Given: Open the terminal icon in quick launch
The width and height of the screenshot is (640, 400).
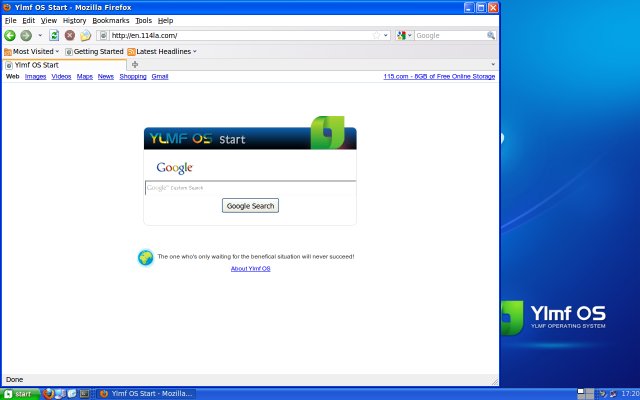Looking at the screenshot, I should pos(84,394).
